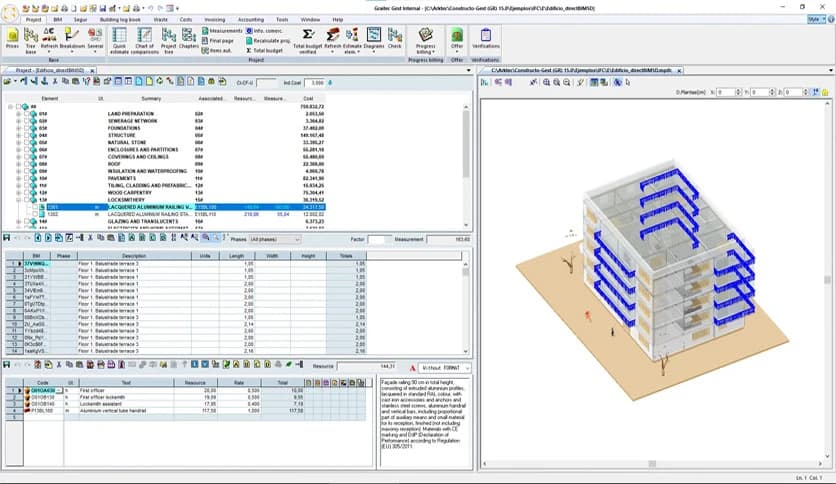Screen dimensions: 836x484
Task: Expand chapter 07# COVERINGS AND CEILINGS
Action: 19,157
